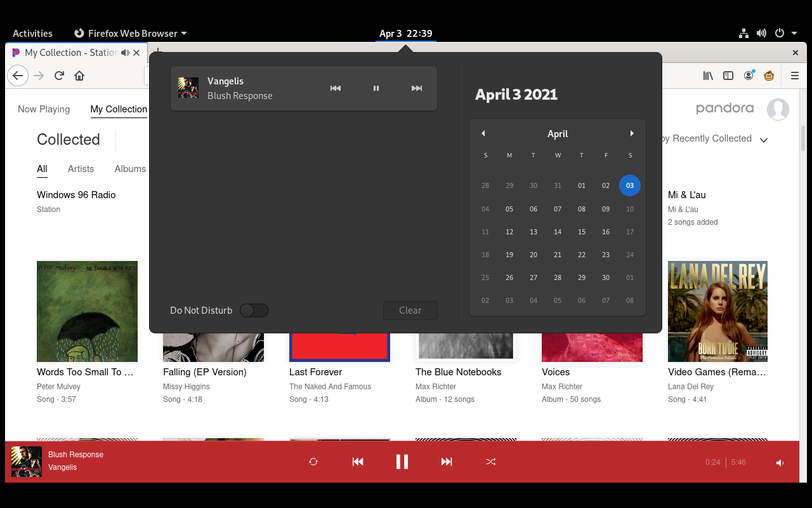Open the Lana Del Rey album cover

(x=717, y=311)
